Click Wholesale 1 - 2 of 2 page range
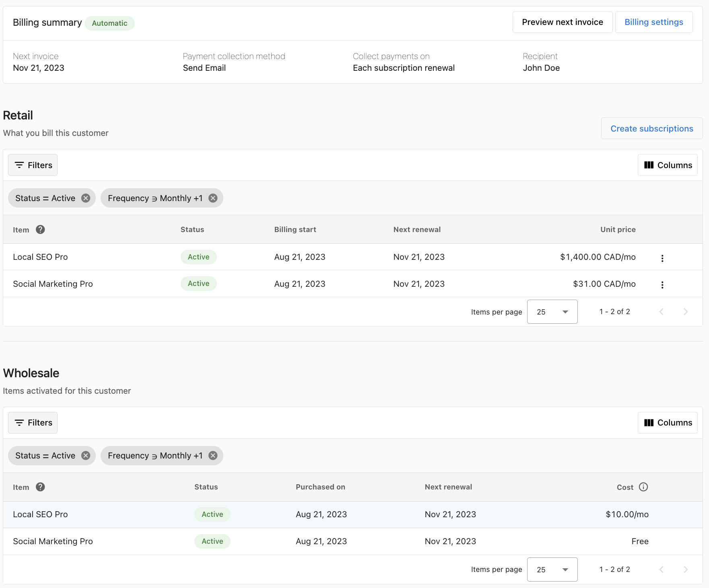709x588 pixels. point(614,569)
